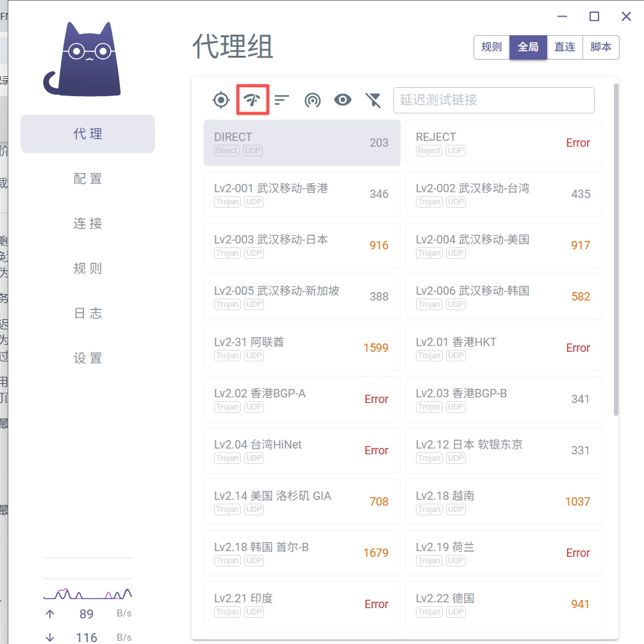Choose the Lv2.12 日本 软银东京 proxy
The image size is (644, 644).
[x=503, y=450]
